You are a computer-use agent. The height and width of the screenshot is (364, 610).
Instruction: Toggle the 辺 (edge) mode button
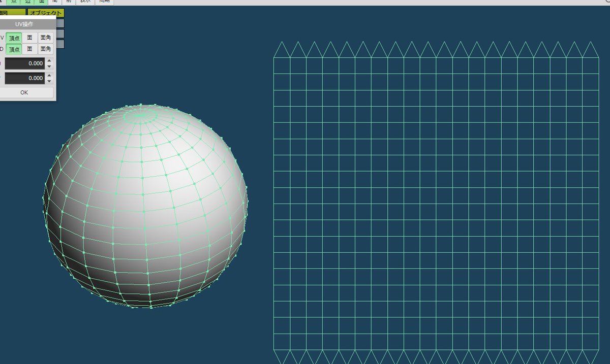(27, 2)
